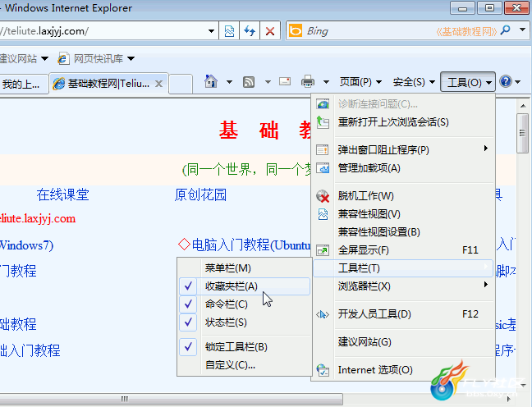Click the Bing search provider icon
The width and height of the screenshot is (532, 407).
click(296, 31)
